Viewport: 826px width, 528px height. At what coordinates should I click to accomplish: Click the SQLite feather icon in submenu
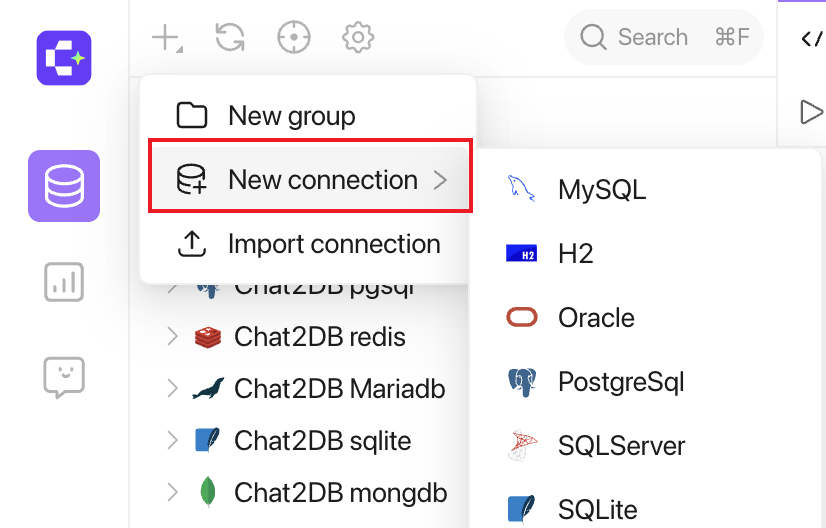click(x=521, y=510)
